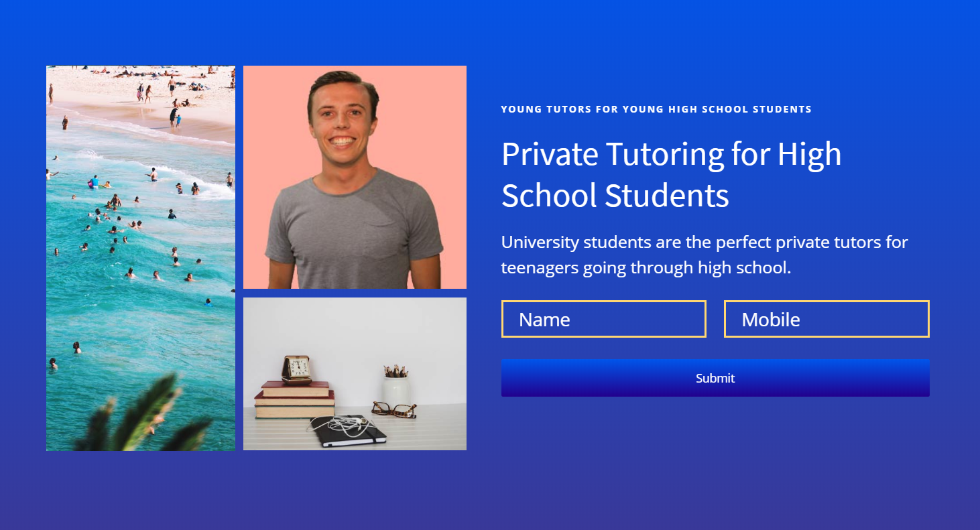Click the Name input field

coord(603,319)
